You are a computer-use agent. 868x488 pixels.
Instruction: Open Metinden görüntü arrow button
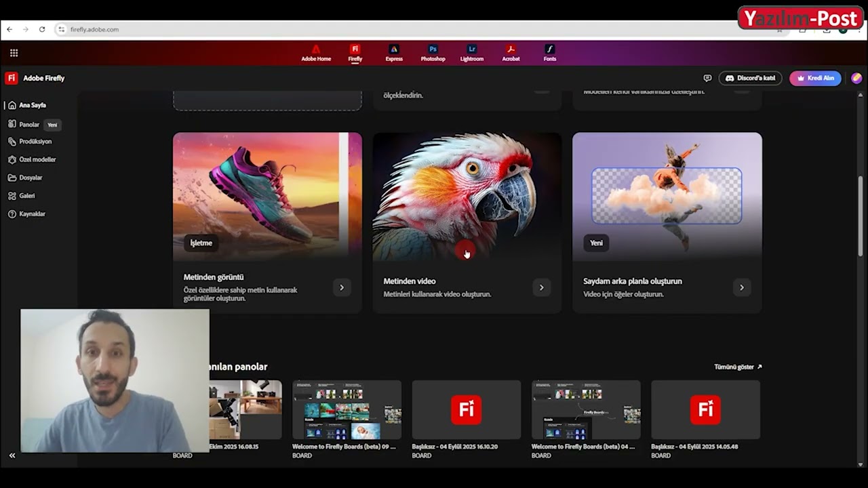click(342, 287)
